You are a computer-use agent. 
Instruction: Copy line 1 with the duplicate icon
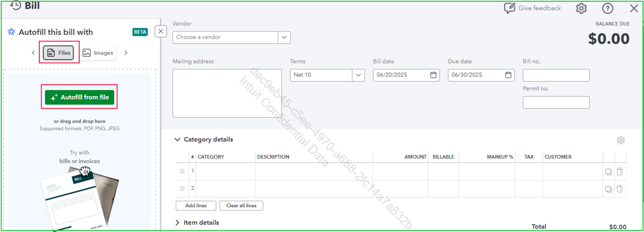(609, 172)
